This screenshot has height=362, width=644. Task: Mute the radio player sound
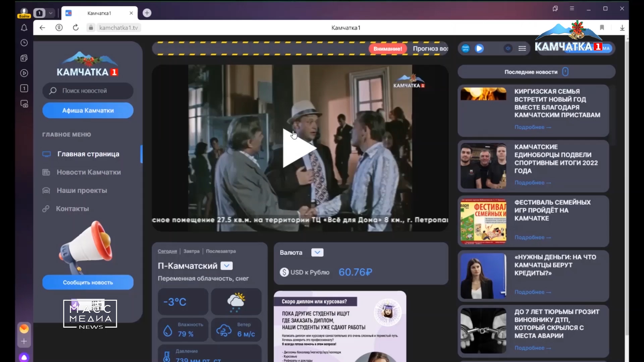(x=508, y=49)
